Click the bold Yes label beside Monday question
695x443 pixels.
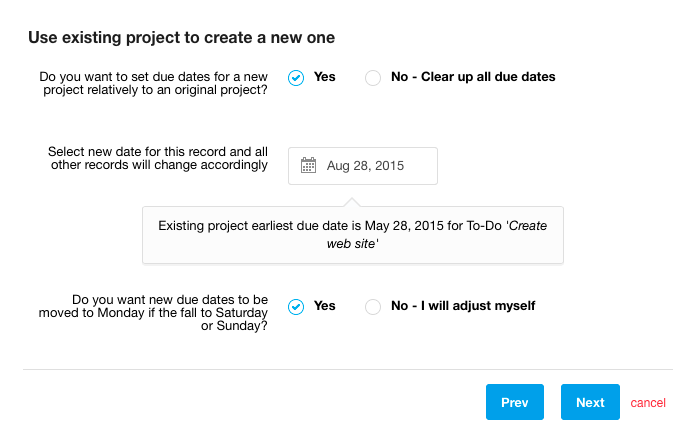pos(324,306)
